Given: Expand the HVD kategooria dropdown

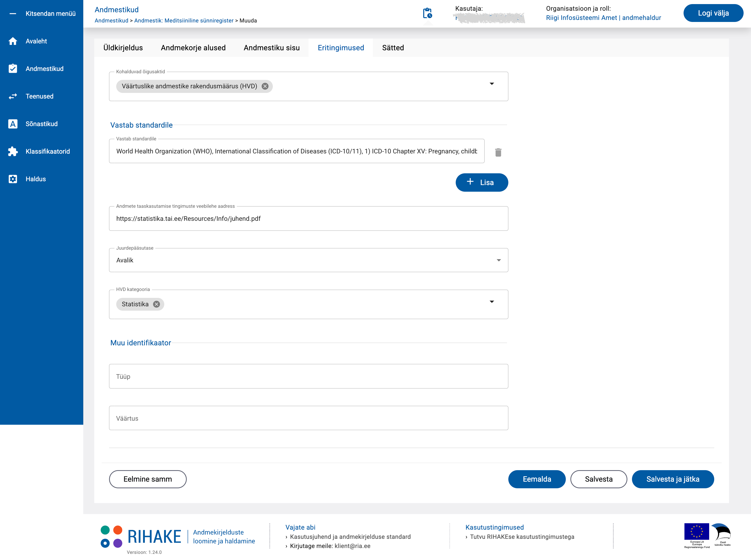Looking at the screenshot, I should click(x=491, y=302).
